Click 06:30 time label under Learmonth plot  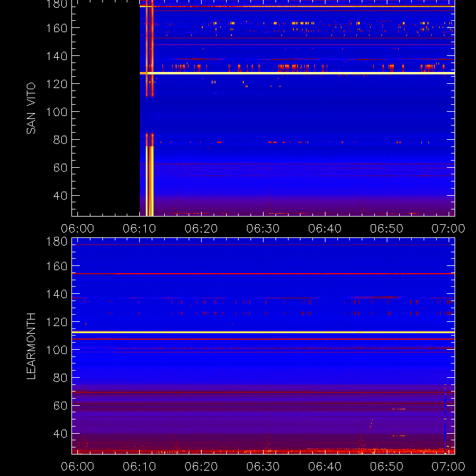(263, 466)
